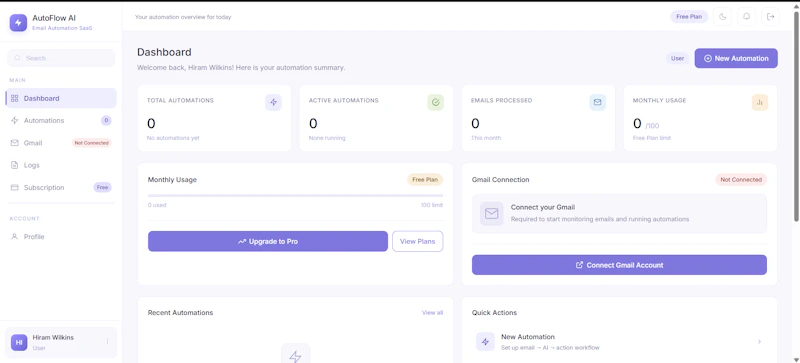
Task: Click the Not Connected badge in Gmail Connection
Action: 741,180
